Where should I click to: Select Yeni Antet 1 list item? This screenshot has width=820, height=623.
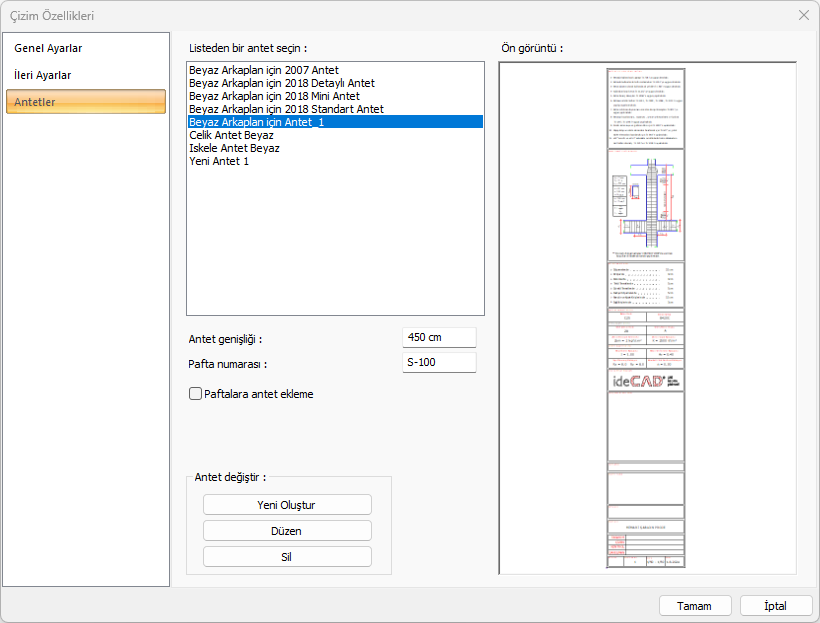click(x=219, y=161)
